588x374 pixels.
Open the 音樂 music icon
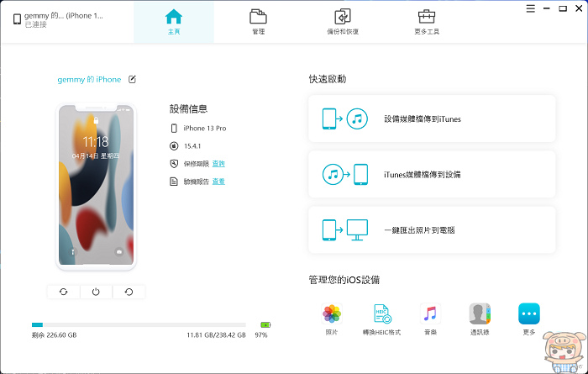tap(430, 315)
